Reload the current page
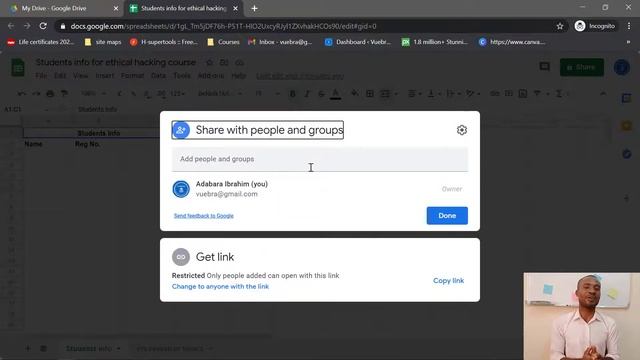 (43, 26)
